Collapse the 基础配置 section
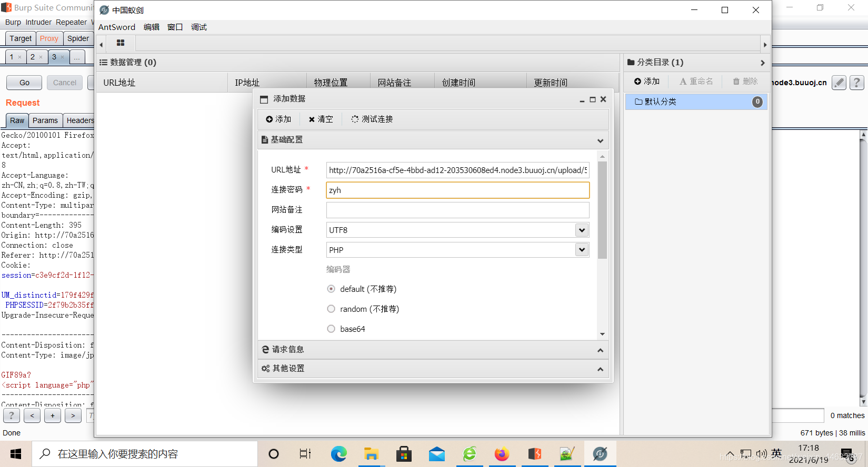 600,140
